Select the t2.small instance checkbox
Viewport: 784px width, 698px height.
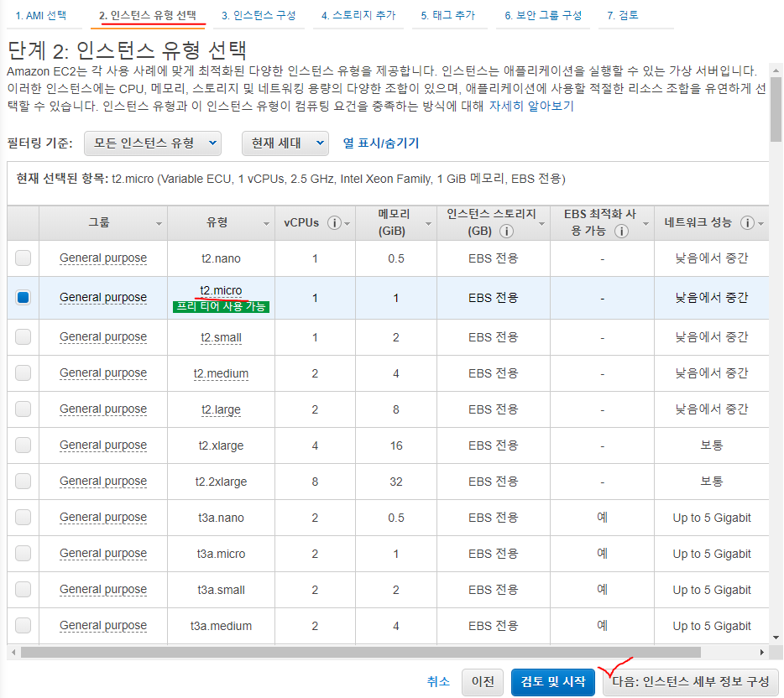tap(23, 337)
